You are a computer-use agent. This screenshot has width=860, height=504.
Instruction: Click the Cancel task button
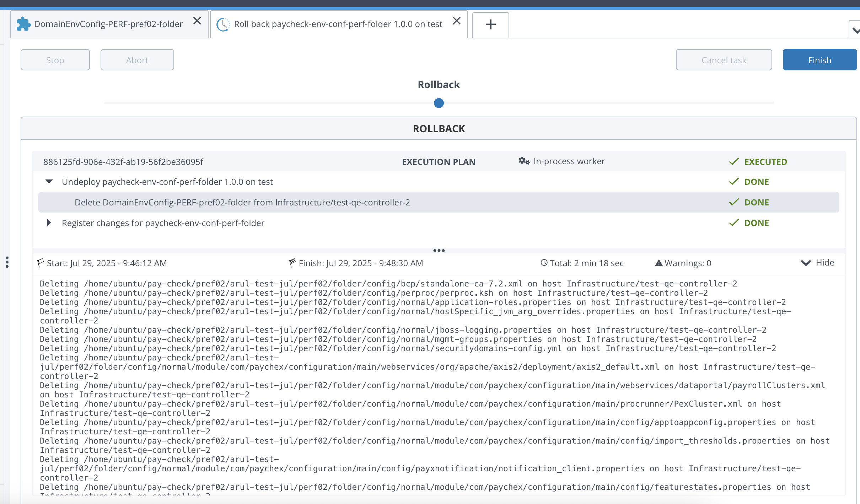pos(724,60)
